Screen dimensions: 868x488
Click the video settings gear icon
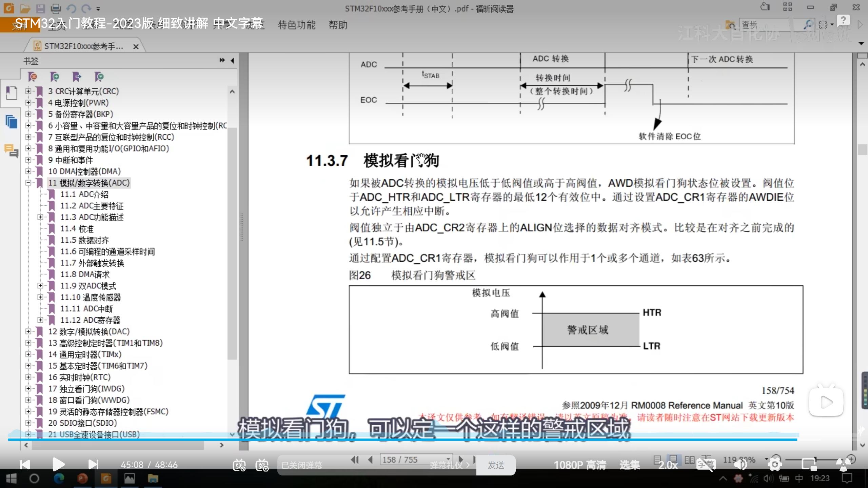pos(775,465)
